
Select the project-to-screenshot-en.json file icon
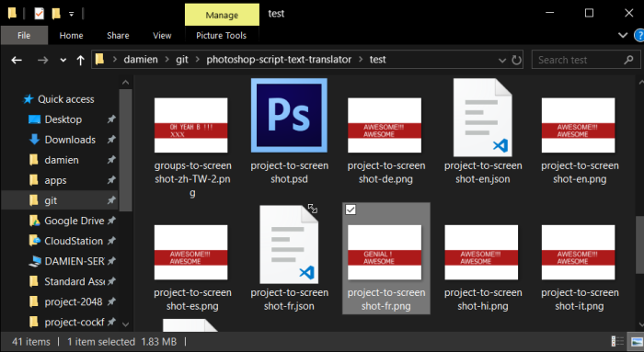(x=483, y=118)
